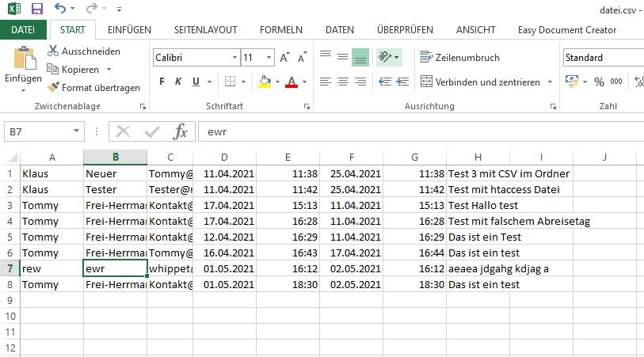Open fill color dropdown arrow

tap(278, 82)
